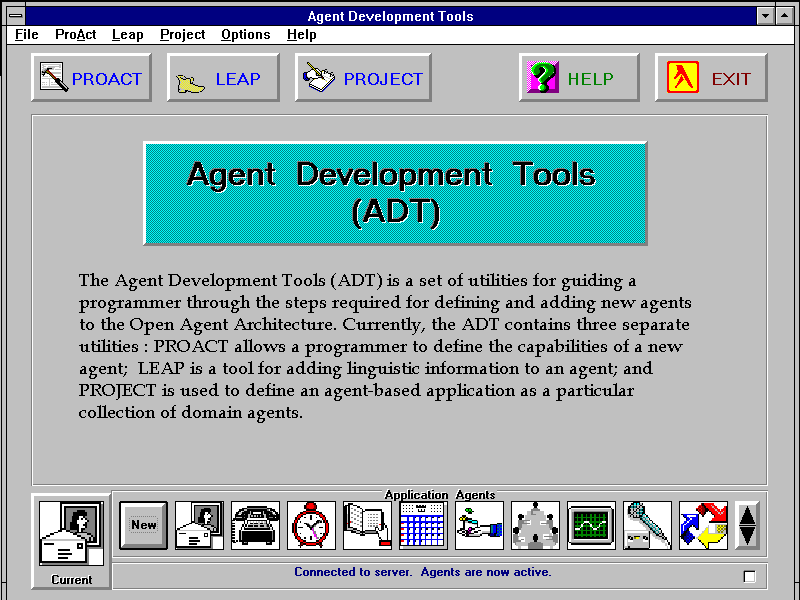800x600 pixels.
Task: Click the HELP button
Action: point(579,78)
